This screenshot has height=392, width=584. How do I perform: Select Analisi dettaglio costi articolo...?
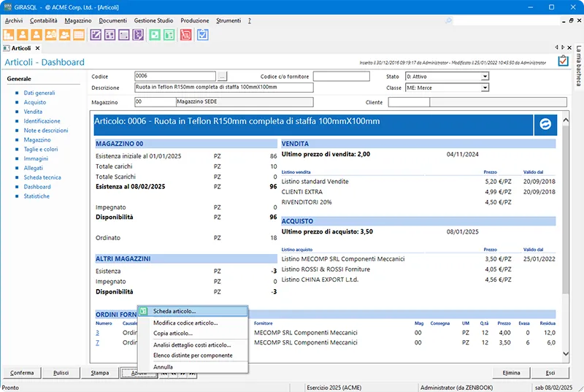click(193, 345)
